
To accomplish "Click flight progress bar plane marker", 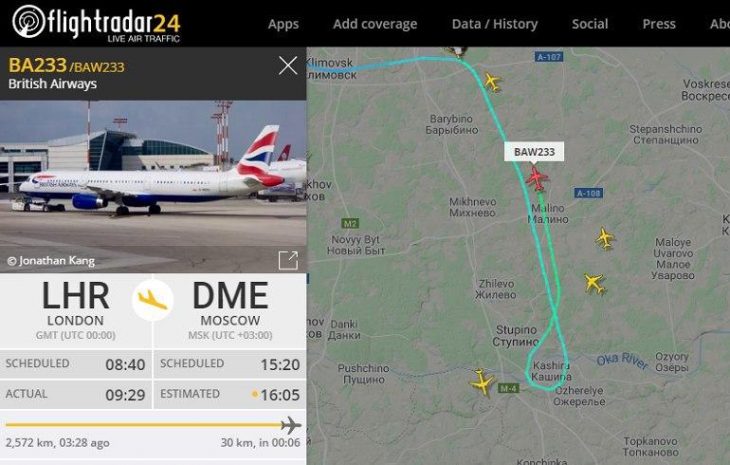I will pos(291,425).
